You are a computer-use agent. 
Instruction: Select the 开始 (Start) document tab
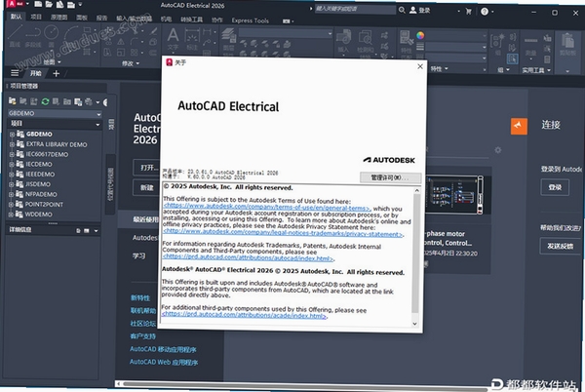pyautogui.click(x=36, y=73)
